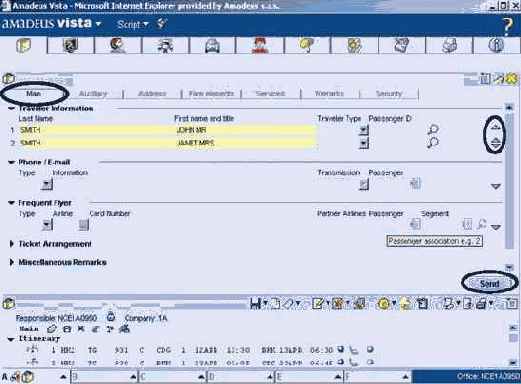Click the PNR panel scrollbar down arrow

(513, 362)
